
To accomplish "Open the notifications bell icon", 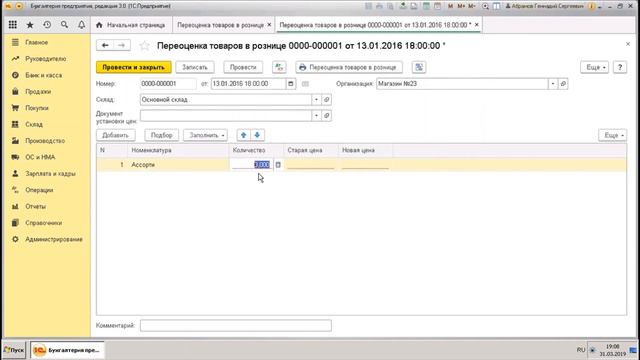I will coord(81,25).
